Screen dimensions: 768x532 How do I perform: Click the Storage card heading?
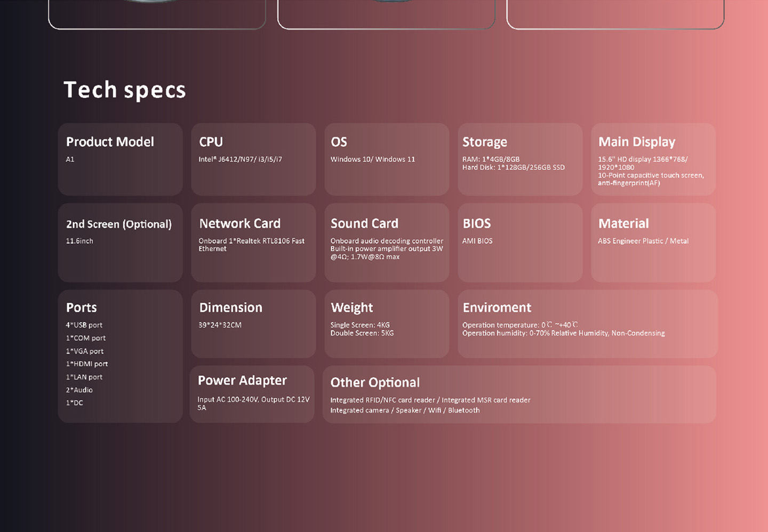click(x=484, y=142)
